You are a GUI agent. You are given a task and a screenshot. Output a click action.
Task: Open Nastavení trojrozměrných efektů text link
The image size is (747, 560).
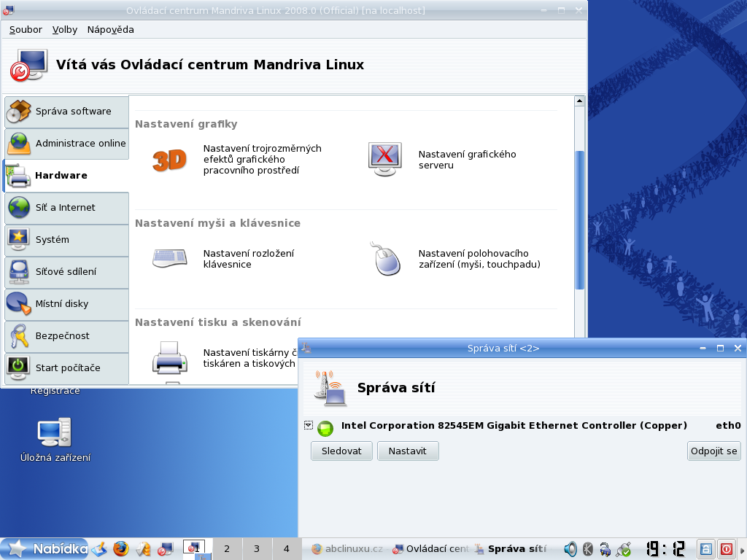point(263,160)
